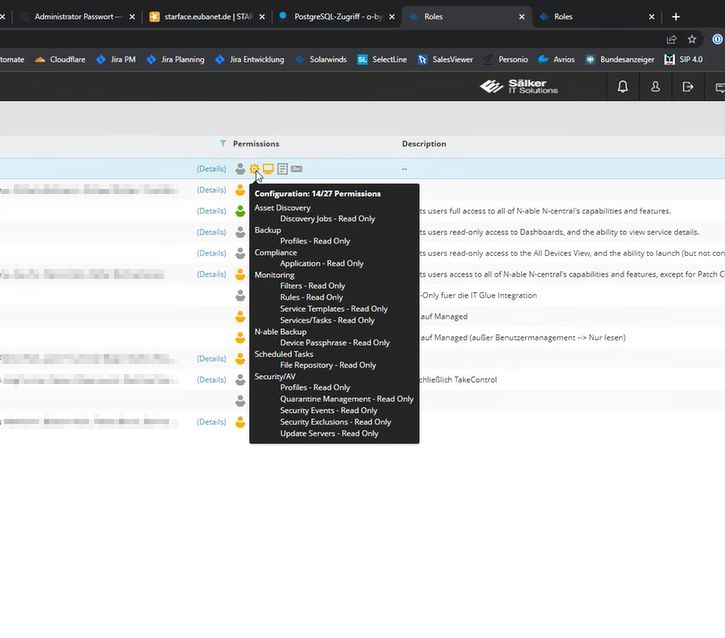Click the grey user icon in highlighted row

click(x=240, y=169)
